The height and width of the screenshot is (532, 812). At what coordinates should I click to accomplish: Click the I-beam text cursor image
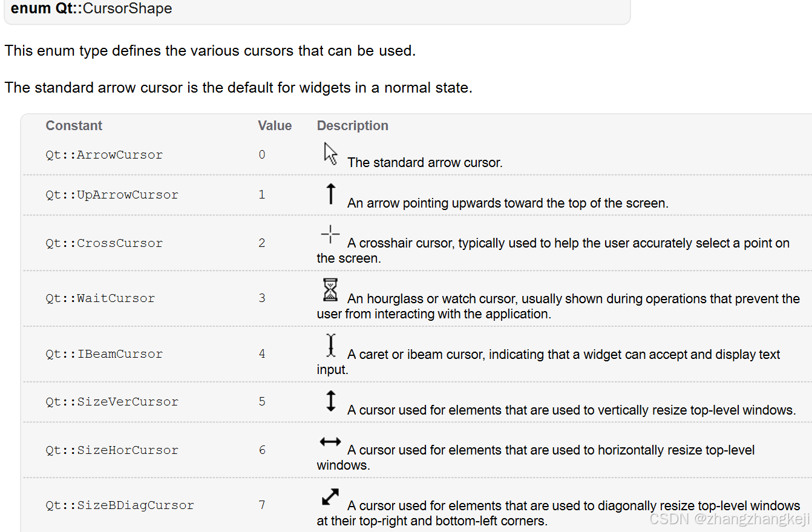(x=330, y=345)
